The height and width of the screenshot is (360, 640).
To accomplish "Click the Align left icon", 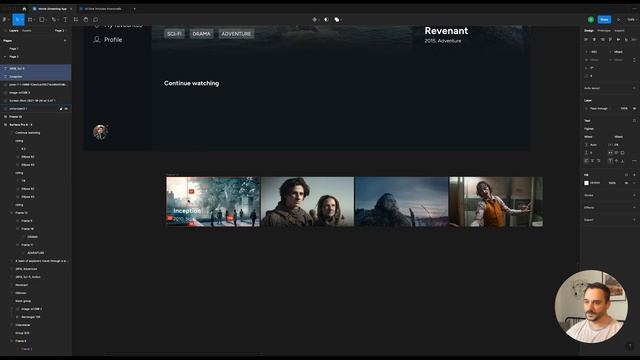I will coord(586,40).
